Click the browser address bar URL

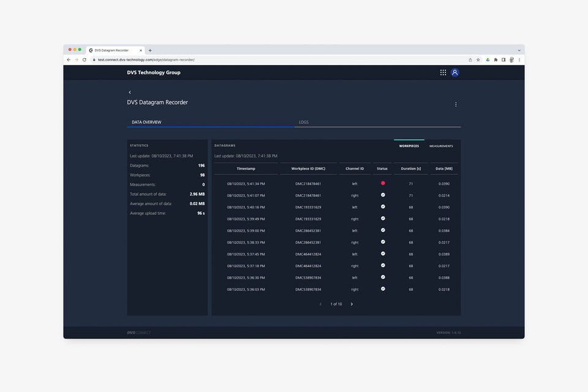pyautogui.click(x=147, y=60)
